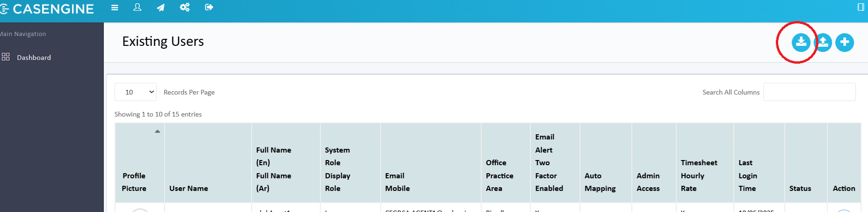Open the records per page dropdown
This screenshot has height=212, width=868.
pyautogui.click(x=136, y=92)
